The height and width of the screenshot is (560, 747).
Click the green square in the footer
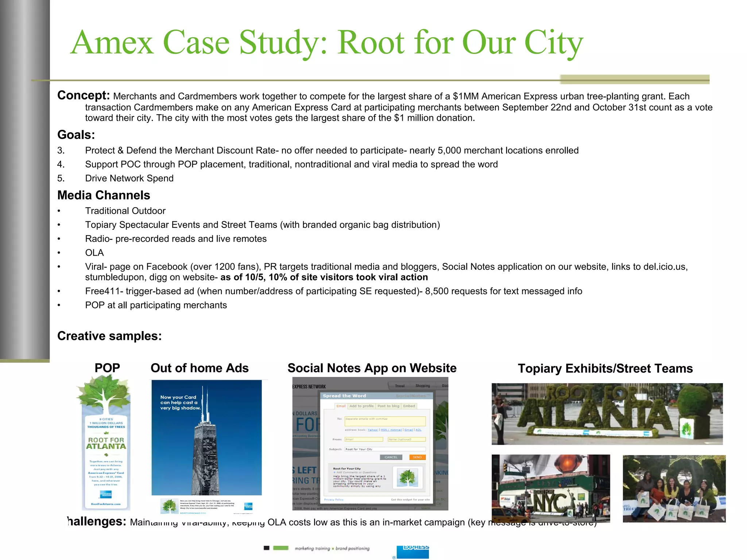tap(281, 548)
